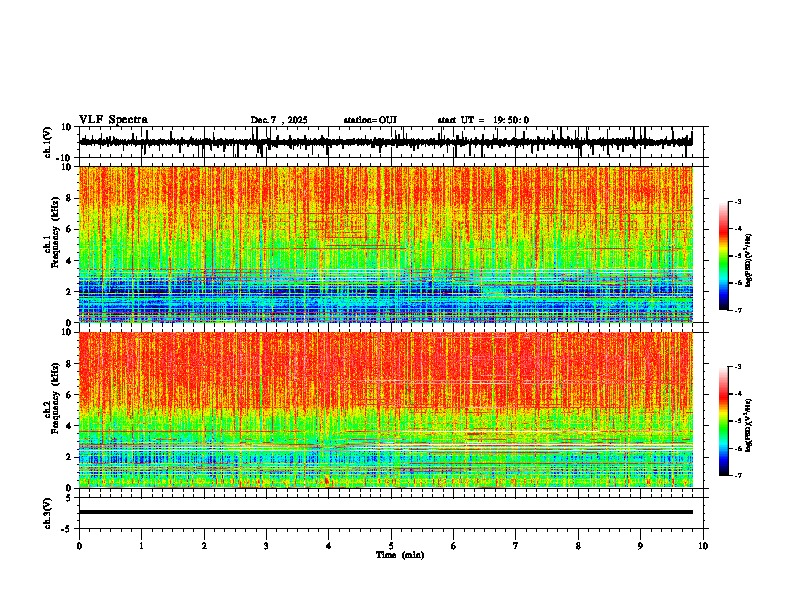Viewport: 792px width, 612px height.
Task: Click the "Time (min)" axis label
Action: point(400,555)
